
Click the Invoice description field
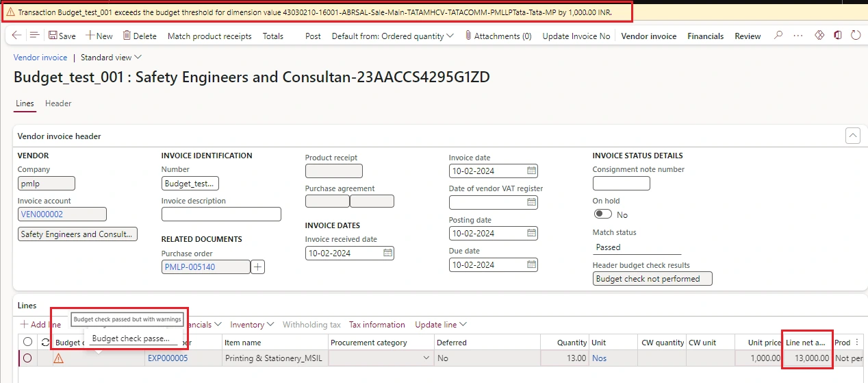coord(221,214)
